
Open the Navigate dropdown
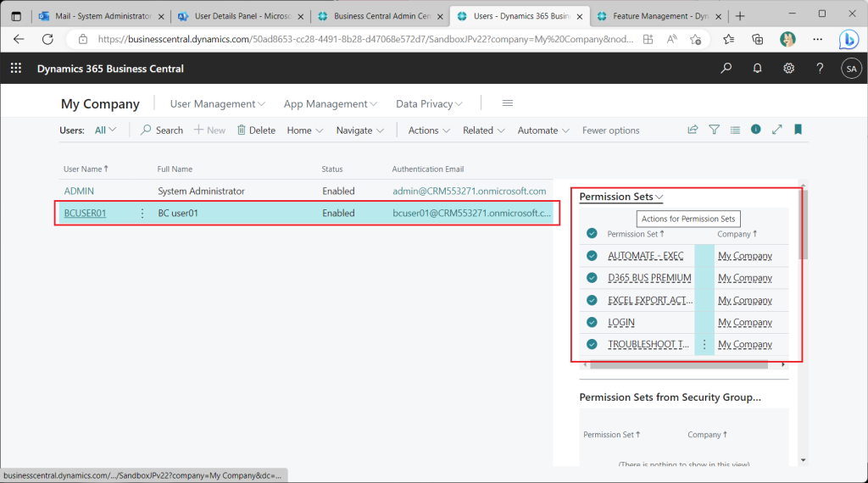pyautogui.click(x=359, y=130)
